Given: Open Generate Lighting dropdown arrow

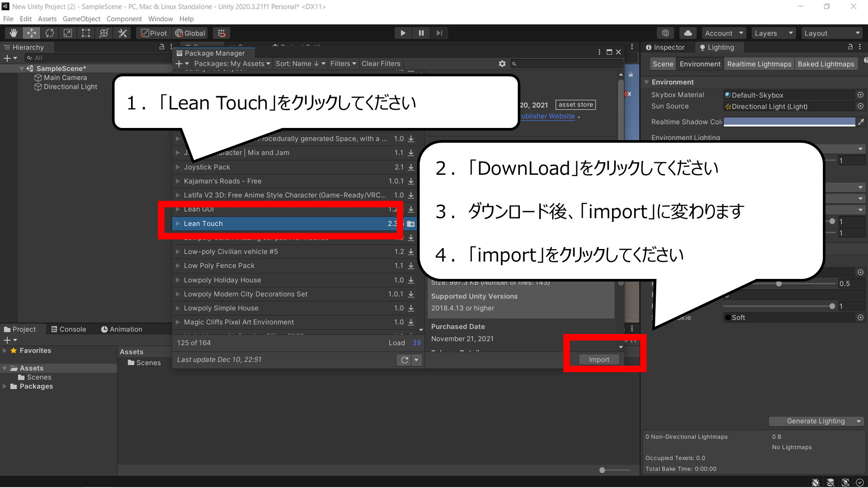Looking at the screenshot, I should click(x=858, y=421).
